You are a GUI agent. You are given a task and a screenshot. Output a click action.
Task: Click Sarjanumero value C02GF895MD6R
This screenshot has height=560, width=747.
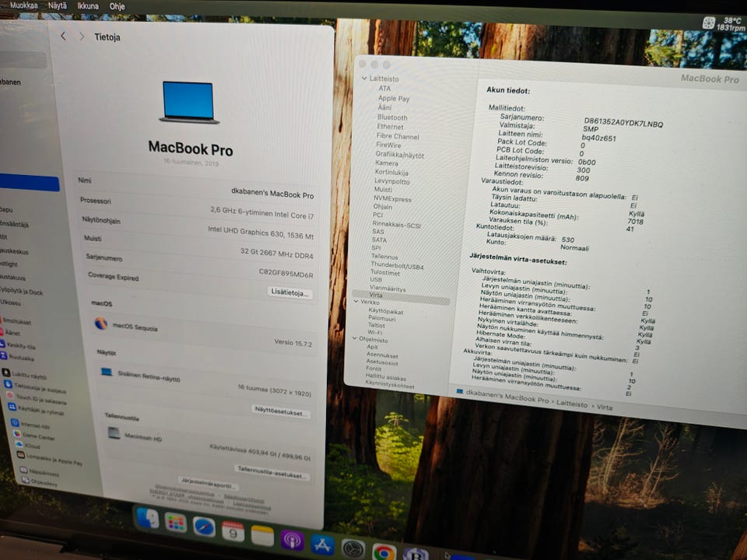(x=286, y=273)
